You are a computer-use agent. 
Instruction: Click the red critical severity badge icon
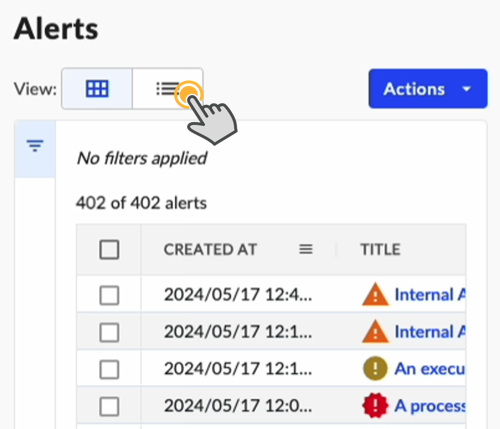pyautogui.click(x=375, y=406)
